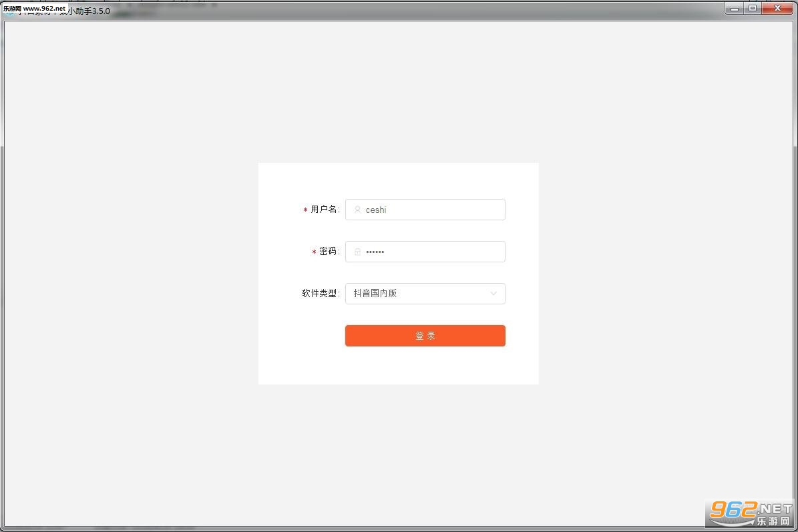Screen dimensions: 798x532
Task: Click the username input field containing ceshi
Action: tap(425, 210)
